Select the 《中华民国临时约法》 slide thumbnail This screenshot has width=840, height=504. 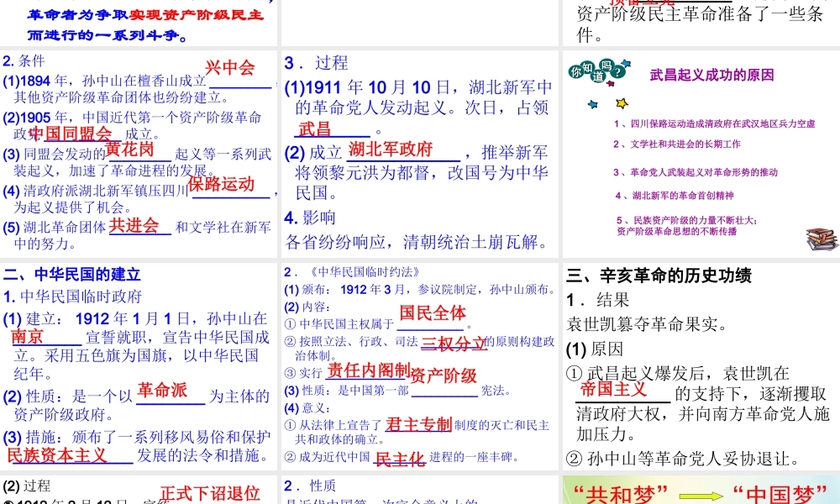419,365
